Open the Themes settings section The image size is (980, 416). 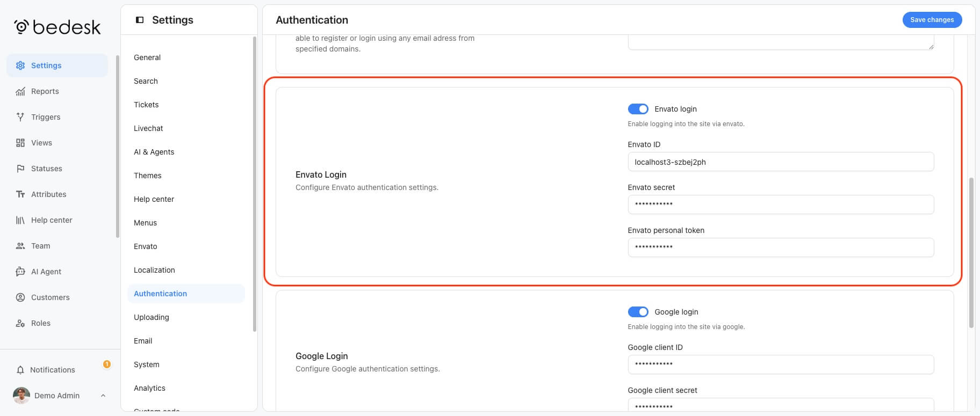point(186,176)
